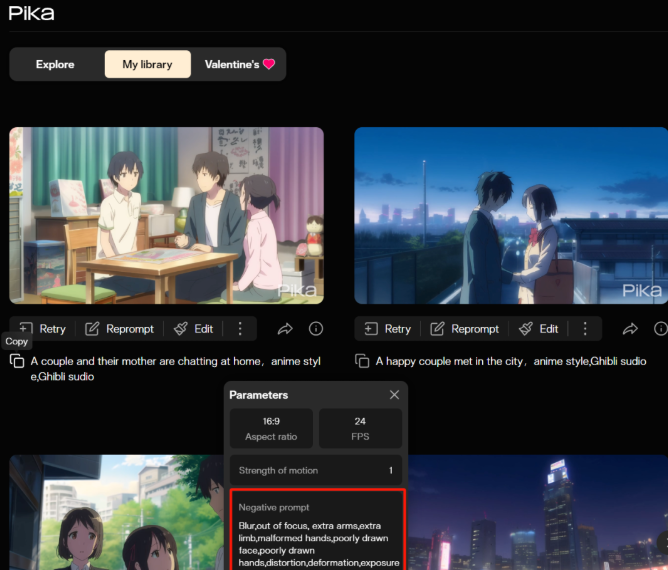Reprompt the family chatting video
The height and width of the screenshot is (570, 668).
(119, 328)
